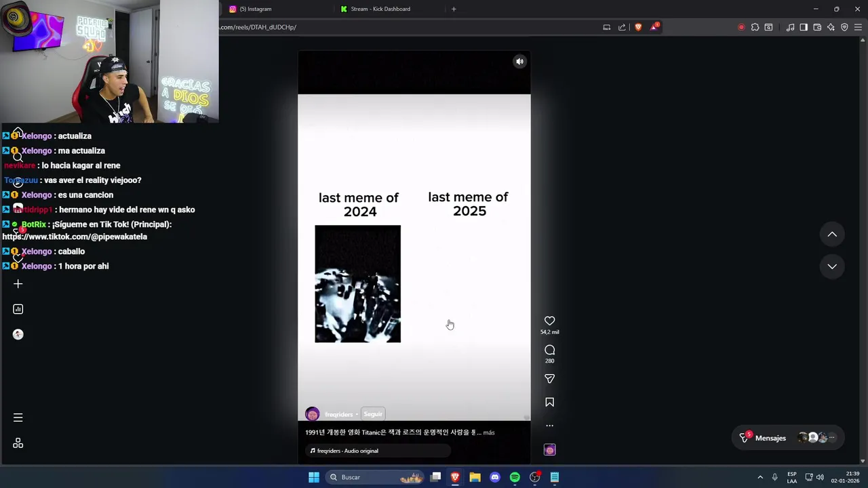Image resolution: width=868 pixels, height=488 pixels.
Task: Go to the next reel with down chevron
Action: [832, 266]
